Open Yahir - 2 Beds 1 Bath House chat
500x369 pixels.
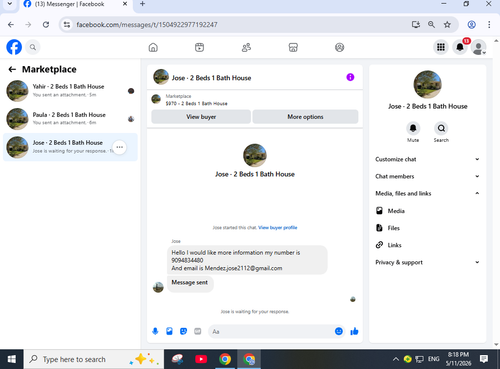tap(70, 90)
